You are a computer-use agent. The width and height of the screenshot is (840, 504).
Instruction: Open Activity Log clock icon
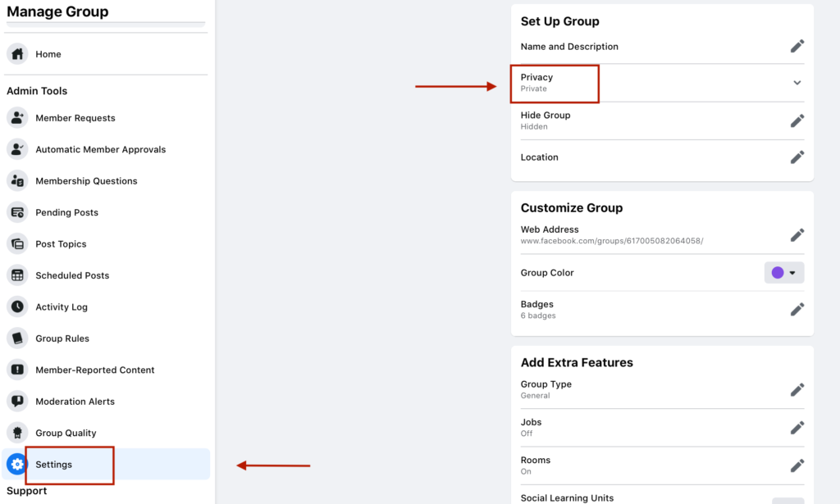[x=17, y=307]
